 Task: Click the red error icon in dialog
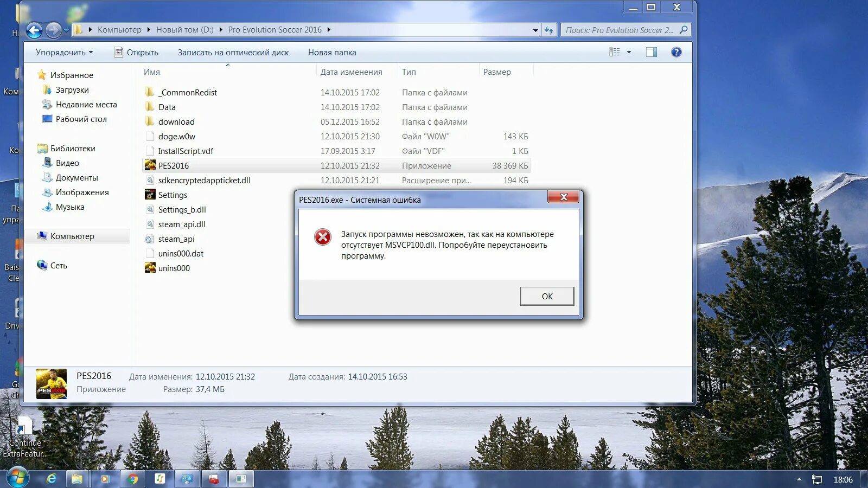click(x=323, y=237)
